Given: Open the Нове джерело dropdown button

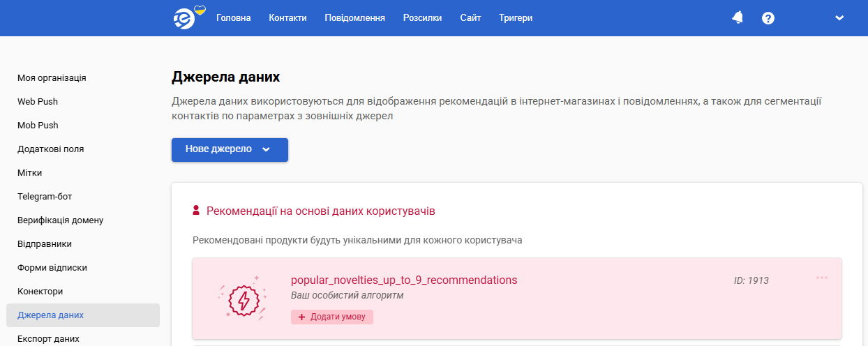Looking at the screenshot, I should coord(230,149).
